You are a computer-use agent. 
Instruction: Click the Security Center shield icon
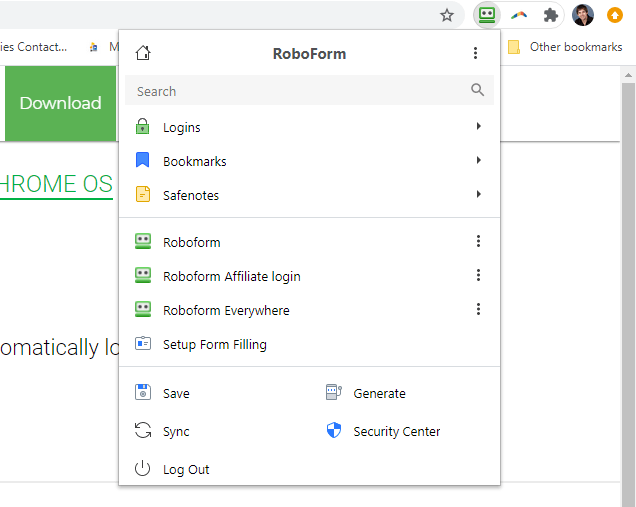pos(334,430)
